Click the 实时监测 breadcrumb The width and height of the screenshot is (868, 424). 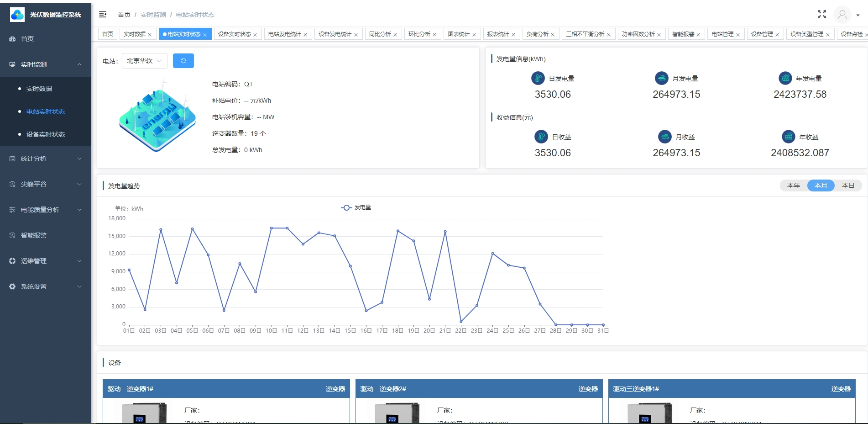[153, 15]
